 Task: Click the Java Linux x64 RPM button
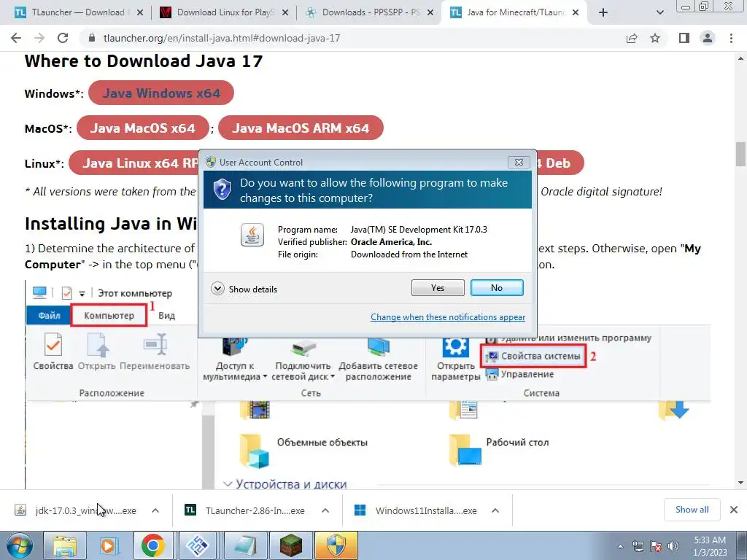tap(133, 163)
